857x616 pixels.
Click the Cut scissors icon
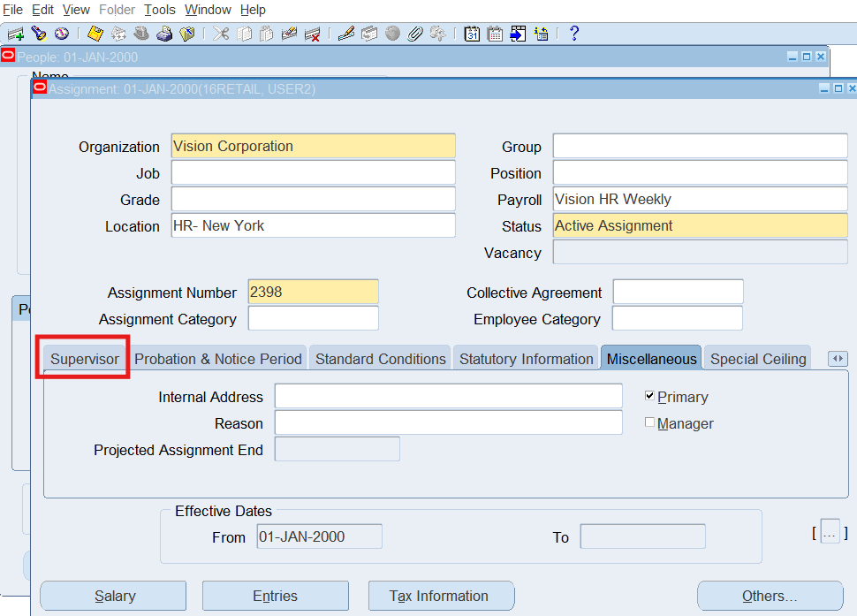pyautogui.click(x=221, y=34)
